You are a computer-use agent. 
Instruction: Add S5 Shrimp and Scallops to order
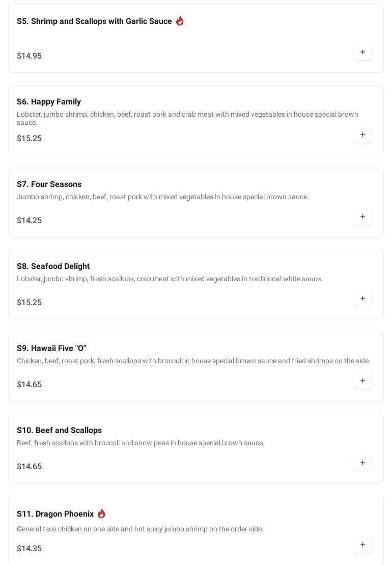(362, 52)
